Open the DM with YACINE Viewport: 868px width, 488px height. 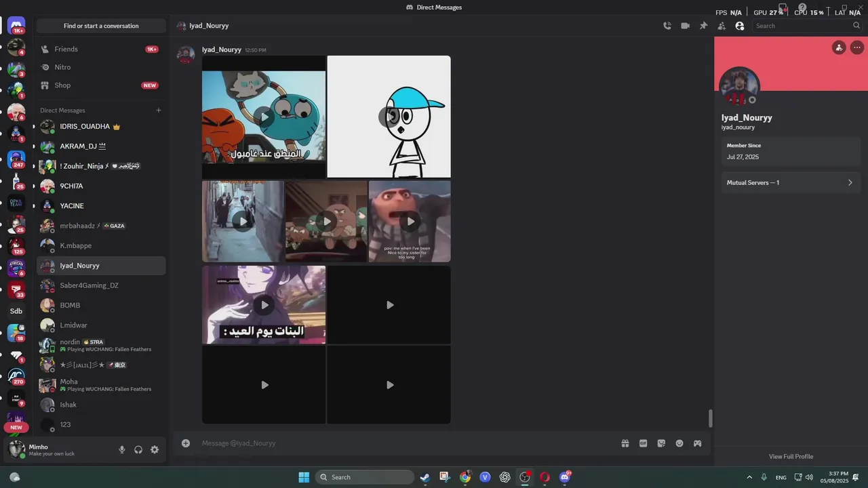(x=101, y=206)
